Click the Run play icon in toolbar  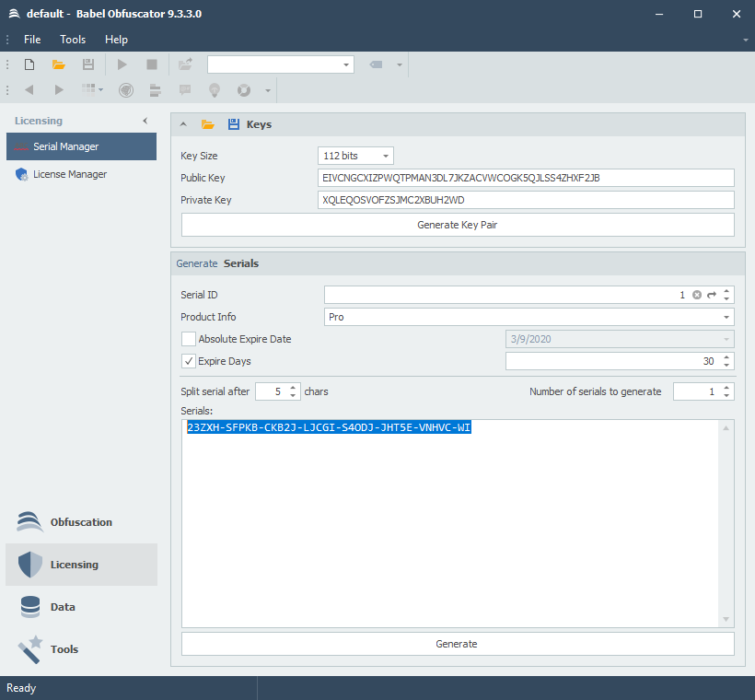pos(122,64)
